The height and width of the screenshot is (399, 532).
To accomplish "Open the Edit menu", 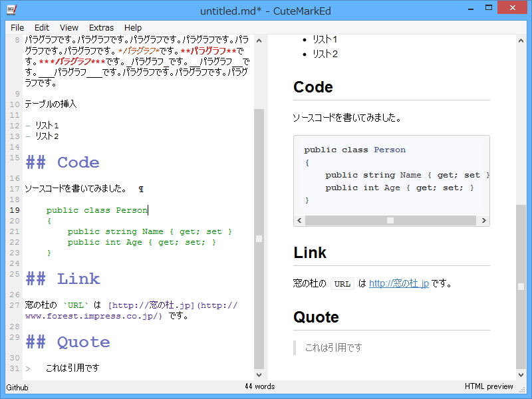I will click(x=41, y=27).
